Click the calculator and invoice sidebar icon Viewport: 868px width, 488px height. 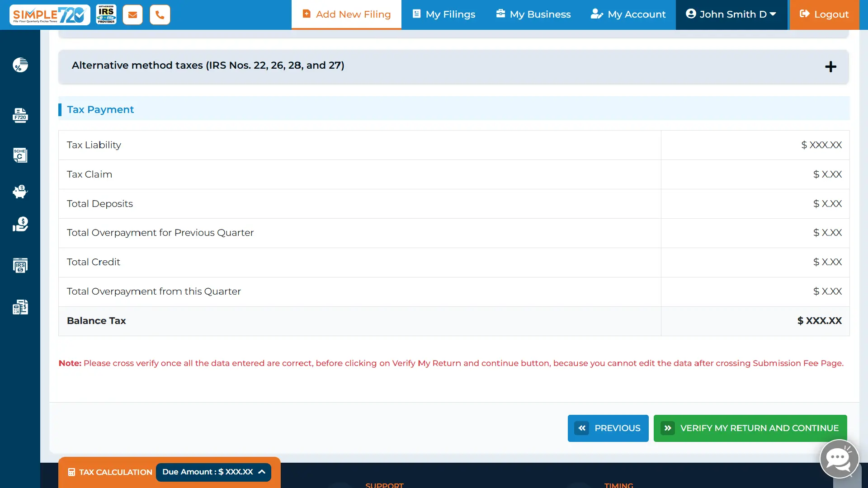20,307
